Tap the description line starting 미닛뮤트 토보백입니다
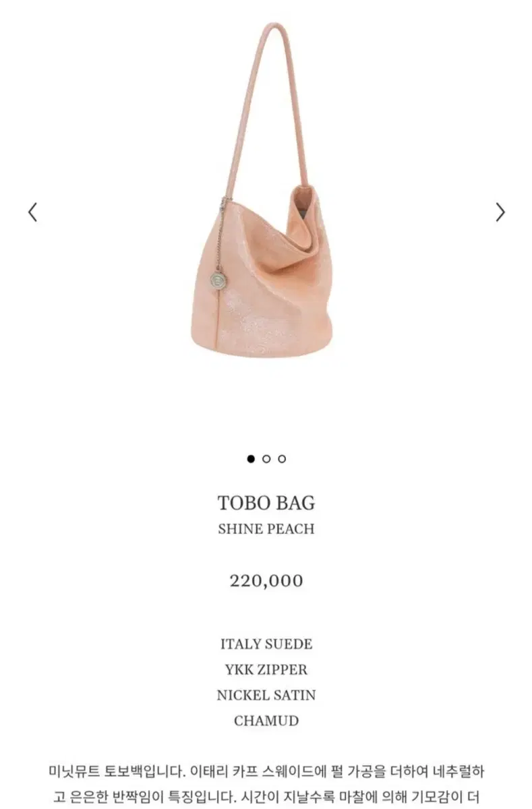Image resolution: width=532 pixels, height=809 pixels. [266, 771]
